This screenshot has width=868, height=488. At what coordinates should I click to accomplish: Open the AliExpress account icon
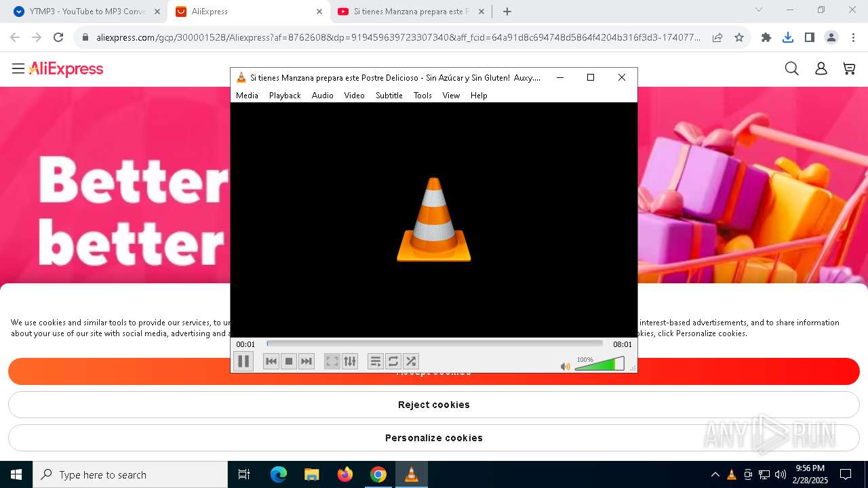click(x=821, y=68)
